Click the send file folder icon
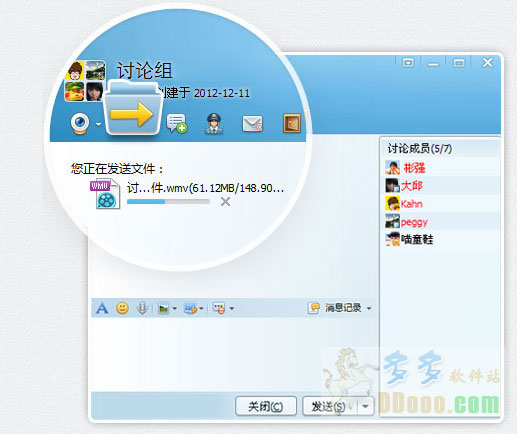This screenshot has height=434, width=517. (x=134, y=108)
